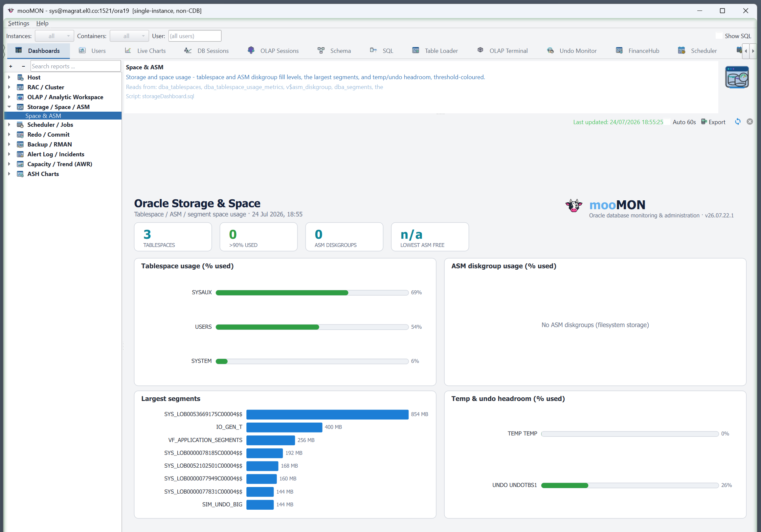Open the Instances dropdown
Viewport: 761px width, 532px height.
(x=55, y=36)
